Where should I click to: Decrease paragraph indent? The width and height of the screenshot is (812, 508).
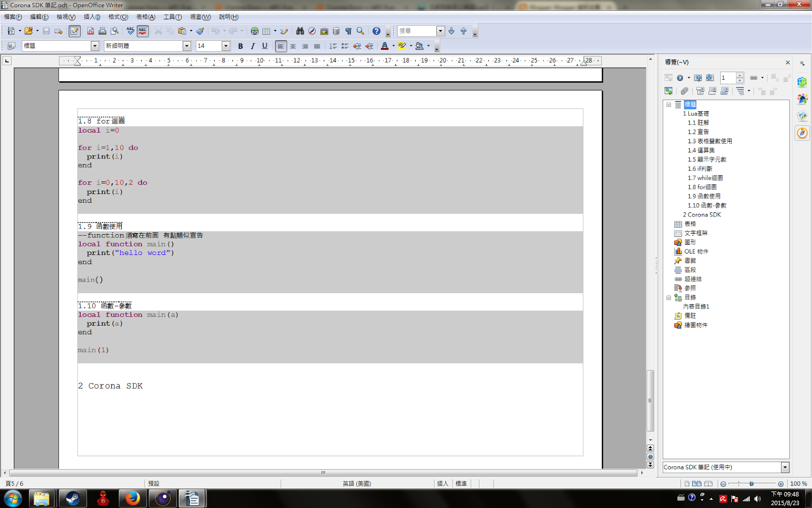pyautogui.click(x=357, y=46)
